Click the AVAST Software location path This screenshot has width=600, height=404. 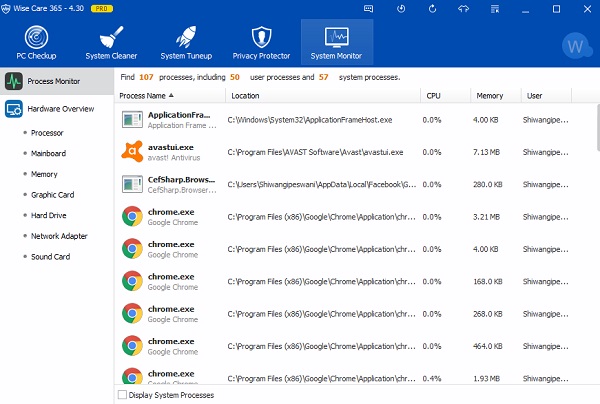(x=315, y=152)
